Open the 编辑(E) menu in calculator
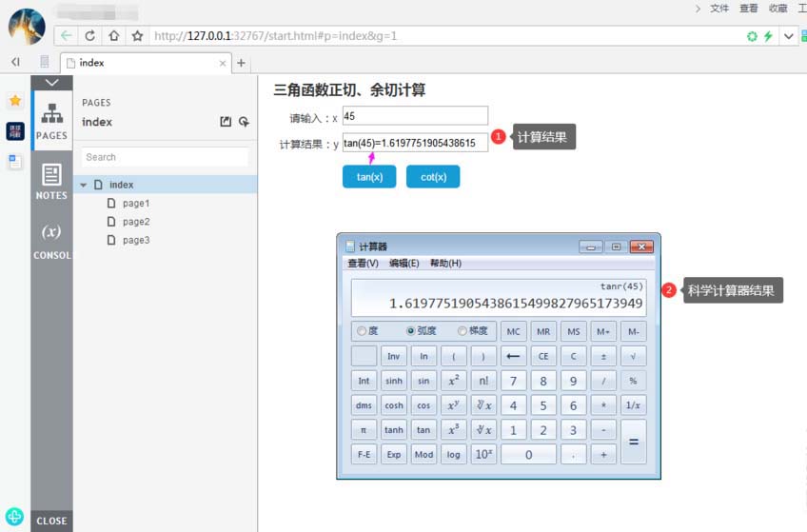 [x=404, y=264]
